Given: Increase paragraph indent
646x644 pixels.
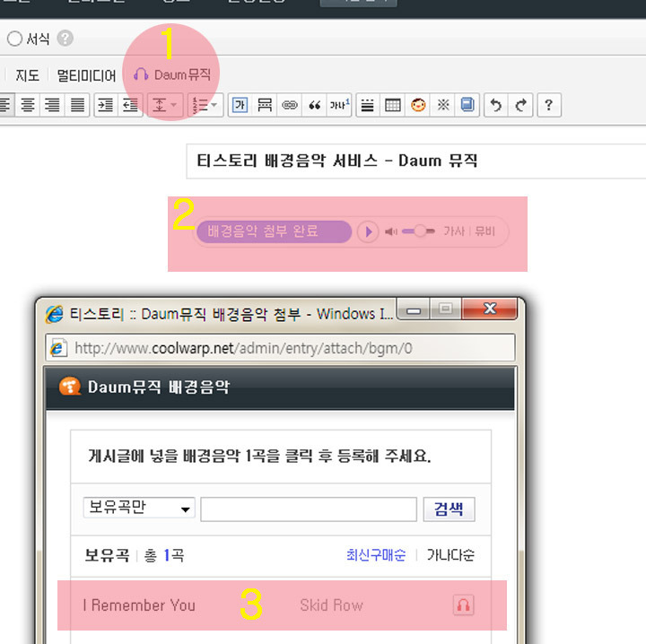Looking at the screenshot, I should coord(106,105).
